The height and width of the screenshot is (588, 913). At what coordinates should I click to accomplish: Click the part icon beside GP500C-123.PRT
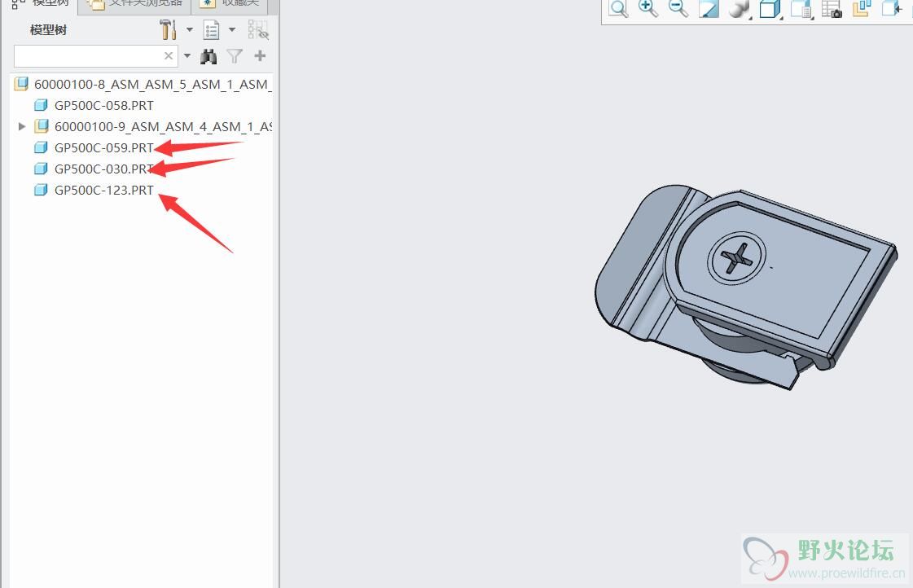tap(41, 191)
